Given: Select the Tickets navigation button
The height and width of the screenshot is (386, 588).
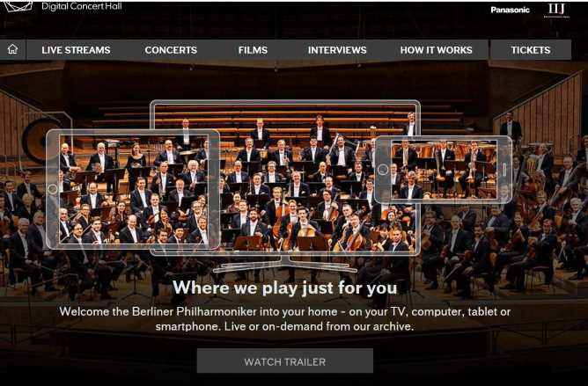Looking at the screenshot, I should pos(531,49).
